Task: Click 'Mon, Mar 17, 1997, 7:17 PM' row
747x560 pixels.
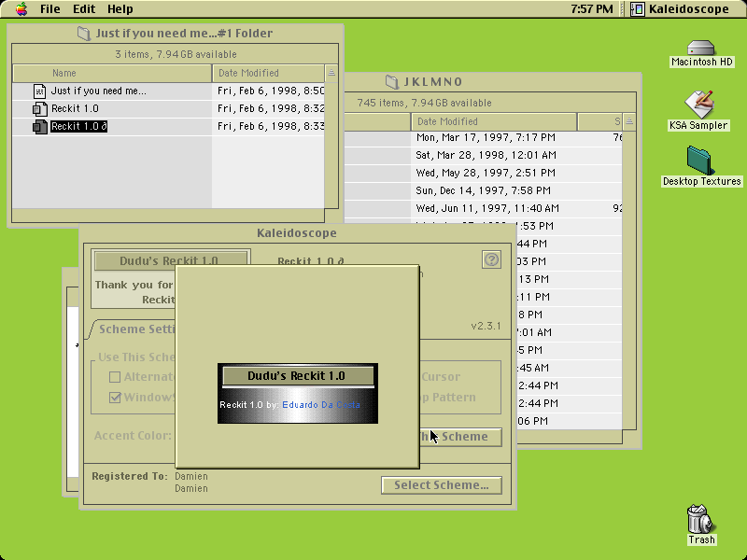Action: click(486, 137)
